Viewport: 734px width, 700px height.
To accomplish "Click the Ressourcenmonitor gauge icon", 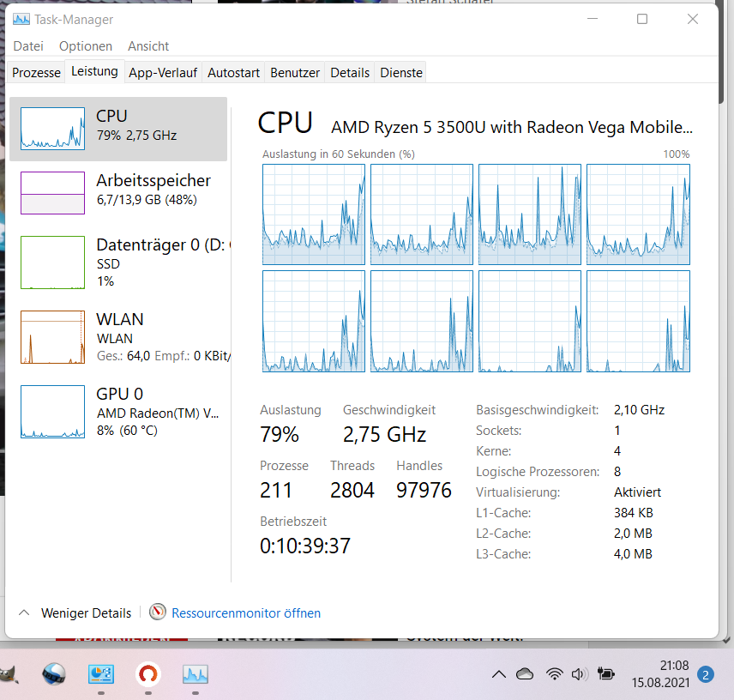I will click(158, 612).
